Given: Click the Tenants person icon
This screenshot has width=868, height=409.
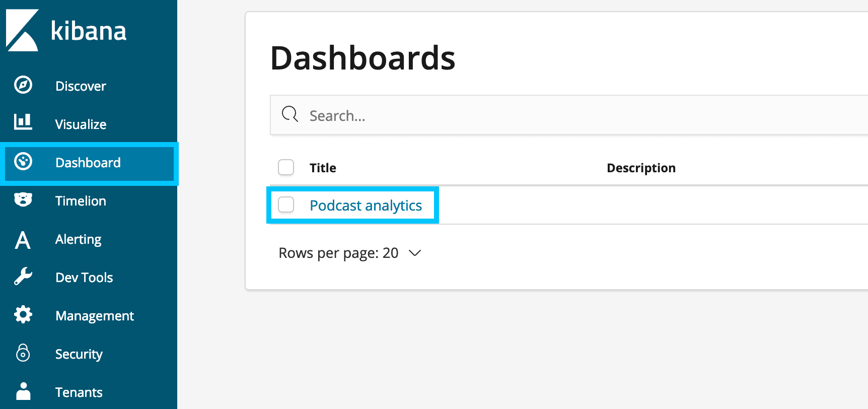Looking at the screenshot, I should pyautogui.click(x=23, y=391).
